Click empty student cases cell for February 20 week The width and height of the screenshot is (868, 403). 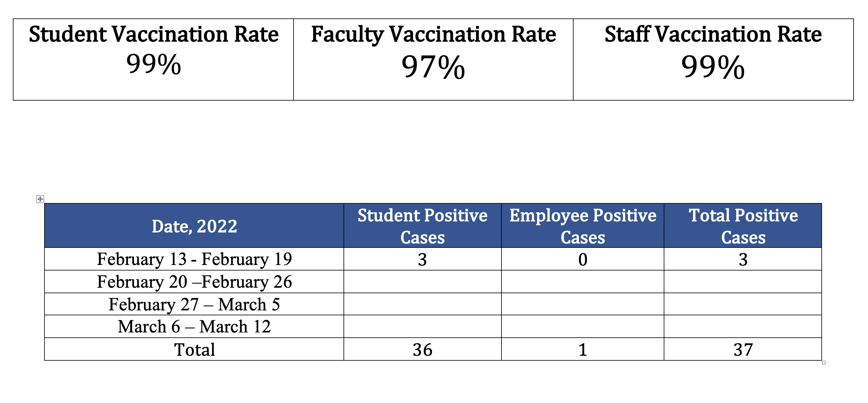pos(423,282)
